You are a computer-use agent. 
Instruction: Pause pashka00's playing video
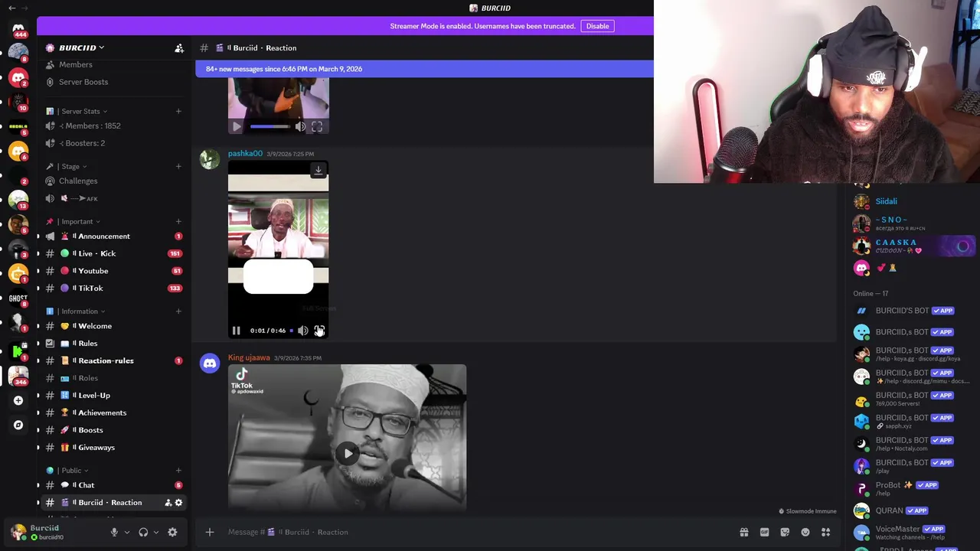point(237,331)
